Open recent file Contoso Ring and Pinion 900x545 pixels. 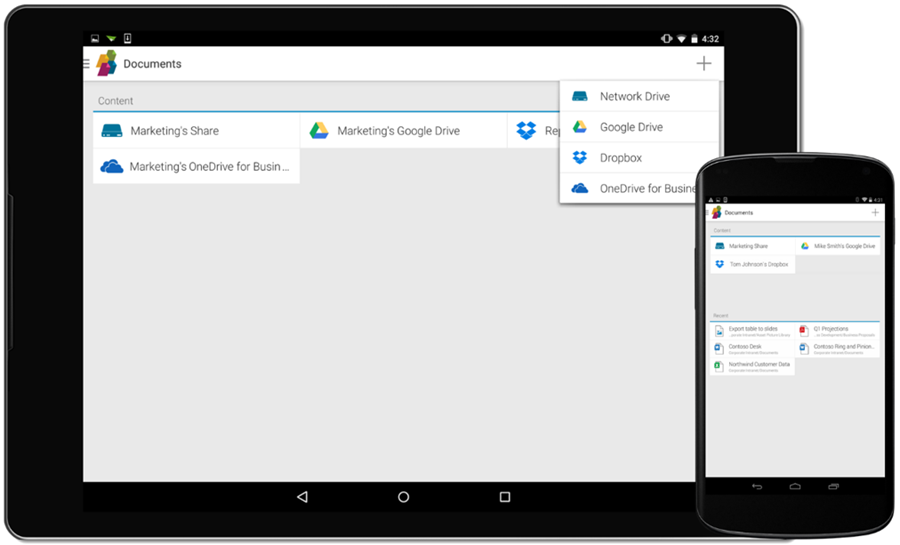(838, 349)
